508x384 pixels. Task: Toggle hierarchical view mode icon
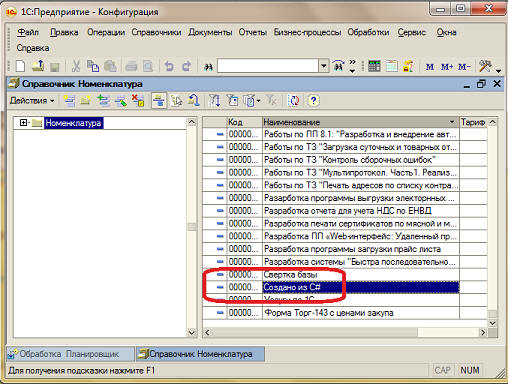point(159,100)
